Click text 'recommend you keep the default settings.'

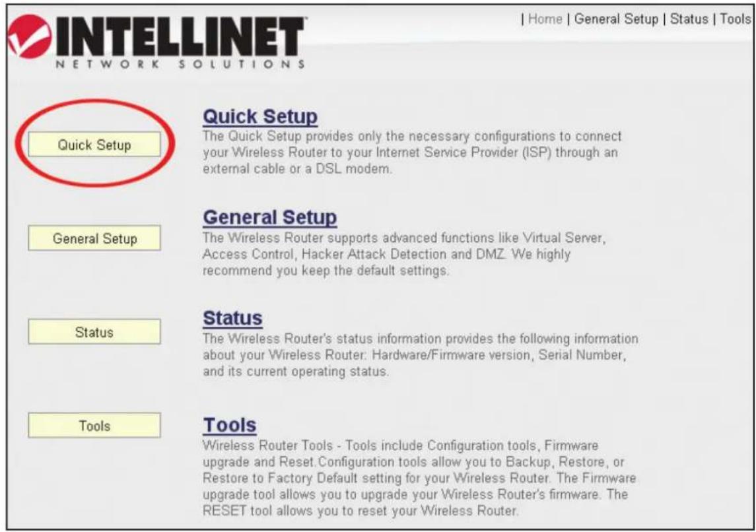coord(326,271)
